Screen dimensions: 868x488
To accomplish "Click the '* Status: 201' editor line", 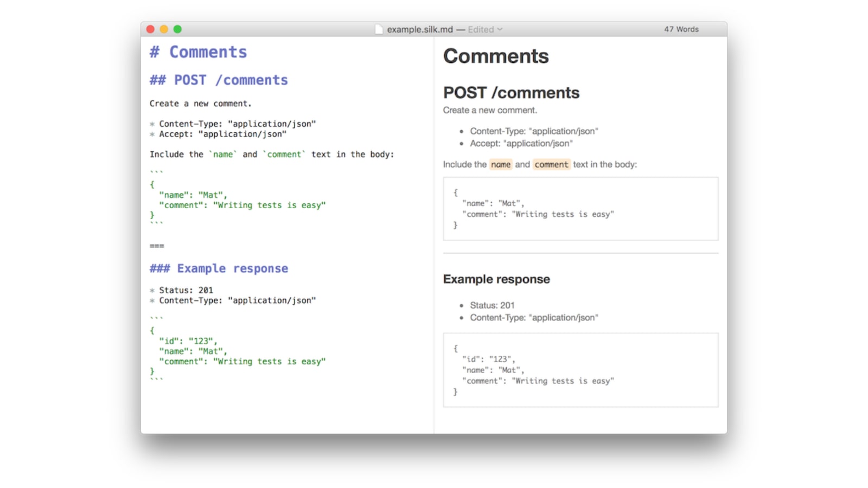I will point(181,290).
